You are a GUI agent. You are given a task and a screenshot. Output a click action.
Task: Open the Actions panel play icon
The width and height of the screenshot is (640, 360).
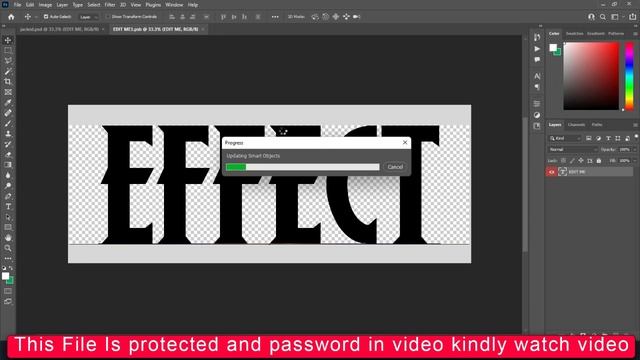537,49
